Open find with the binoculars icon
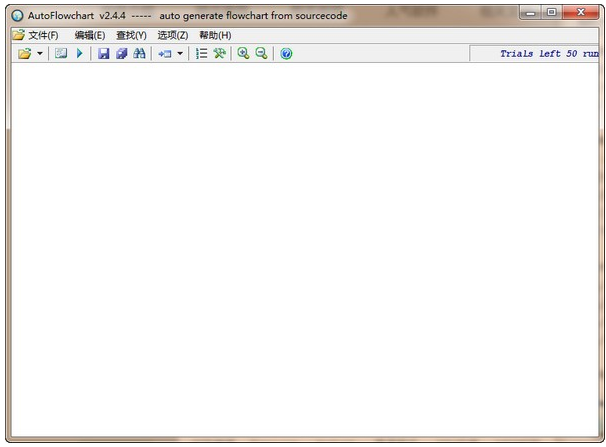 click(x=140, y=54)
